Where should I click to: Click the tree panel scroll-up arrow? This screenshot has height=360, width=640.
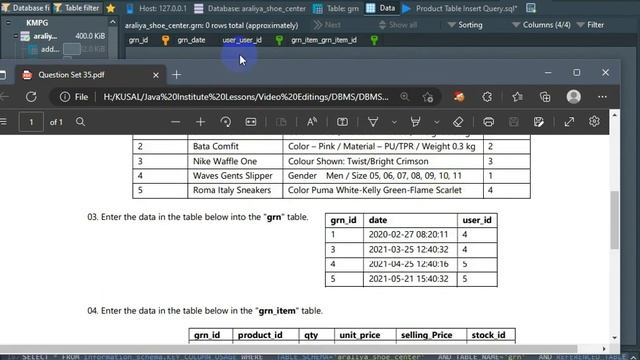click(x=113, y=22)
